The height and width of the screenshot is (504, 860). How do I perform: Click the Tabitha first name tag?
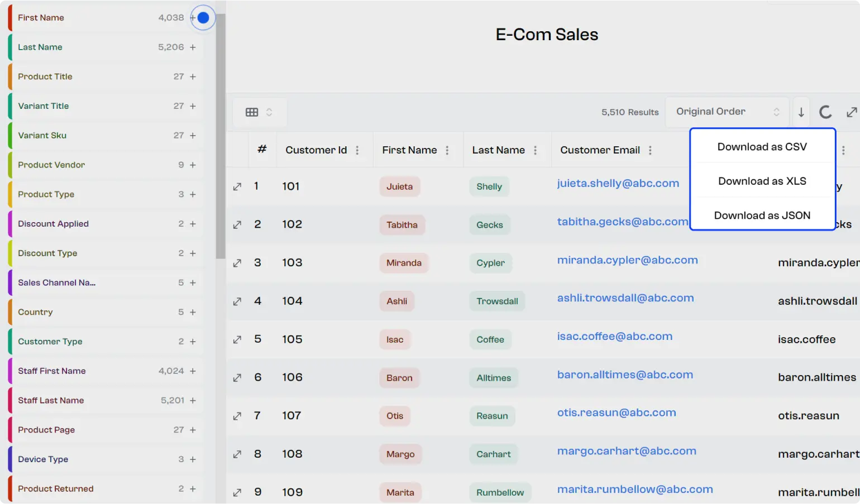[402, 225]
